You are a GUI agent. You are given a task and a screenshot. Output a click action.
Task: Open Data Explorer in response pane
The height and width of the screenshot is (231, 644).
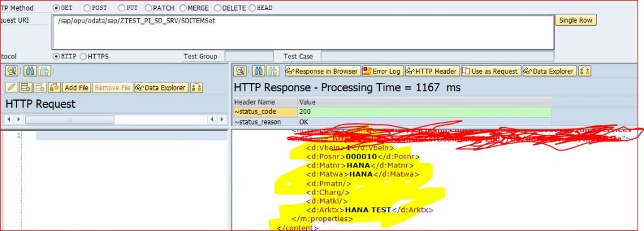[550, 71]
